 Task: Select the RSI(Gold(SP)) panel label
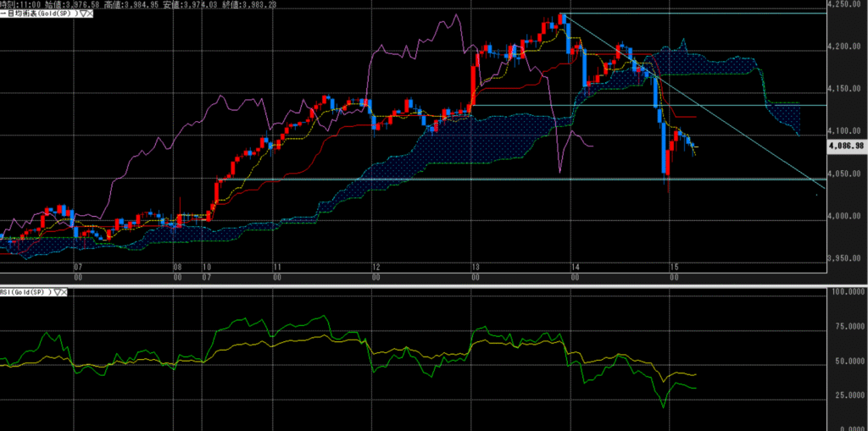click(x=25, y=291)
